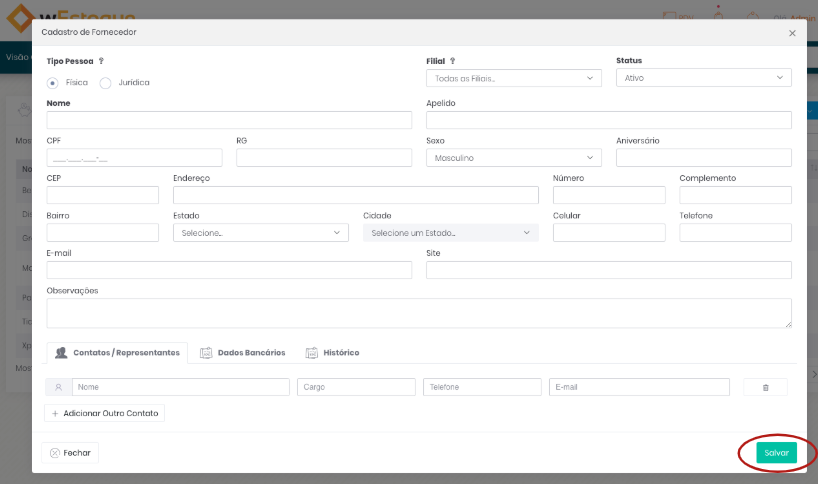
Task: Open the Cidade dropdown
Action: coord(451,233)
